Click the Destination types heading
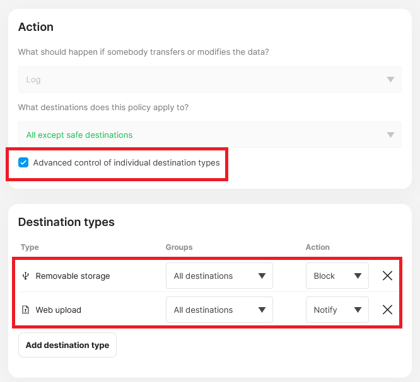 coord(66,222)
